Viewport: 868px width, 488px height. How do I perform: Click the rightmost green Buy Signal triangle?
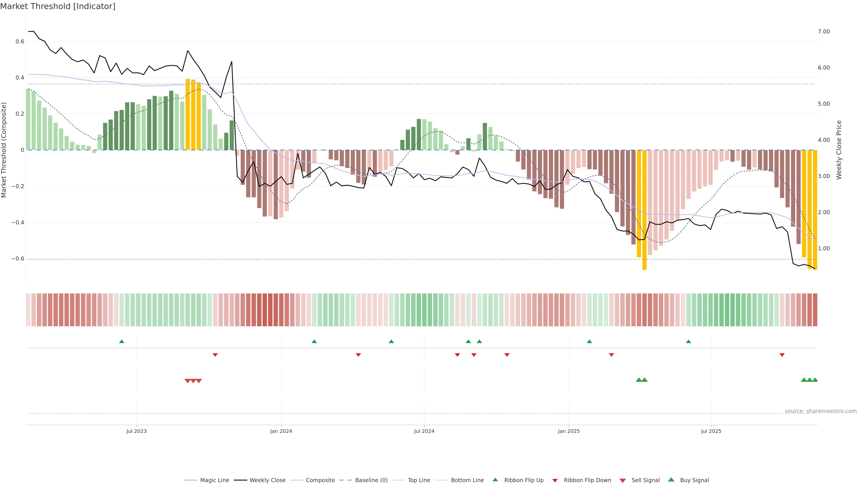click(815, 380)
